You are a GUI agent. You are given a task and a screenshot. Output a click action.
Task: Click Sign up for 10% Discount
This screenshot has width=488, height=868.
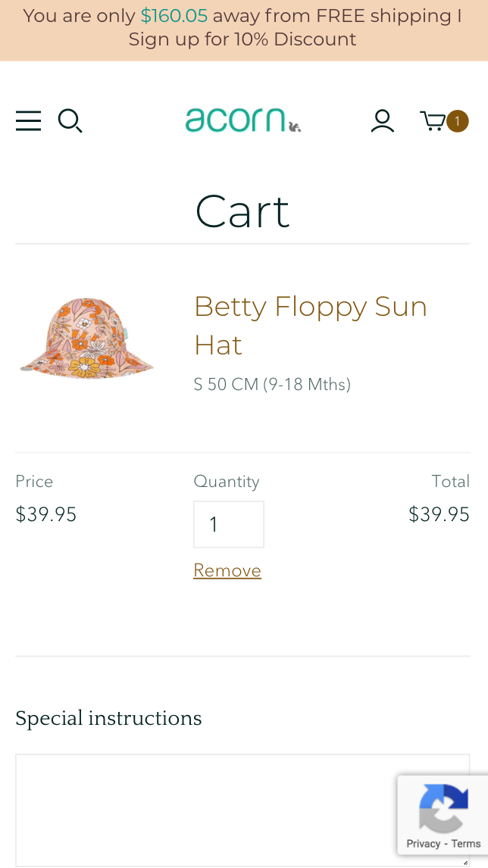(x=242, y=39)
